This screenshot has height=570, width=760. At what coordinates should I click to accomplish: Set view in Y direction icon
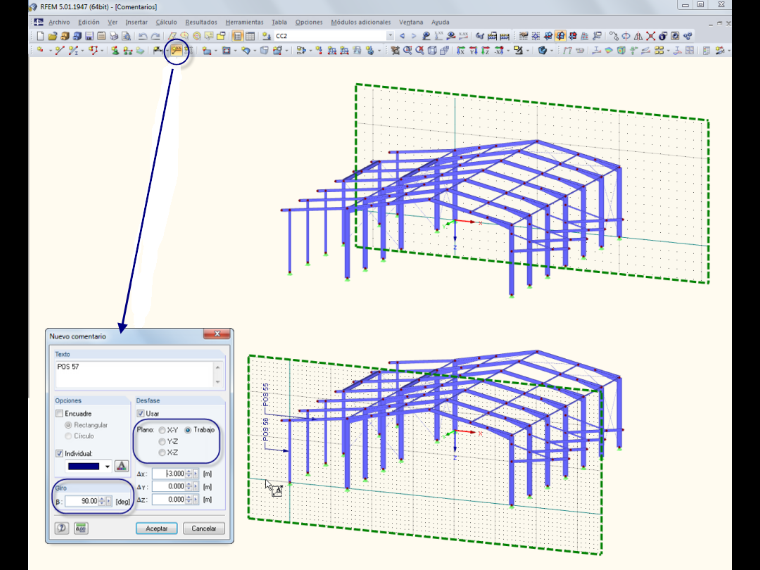474,50
